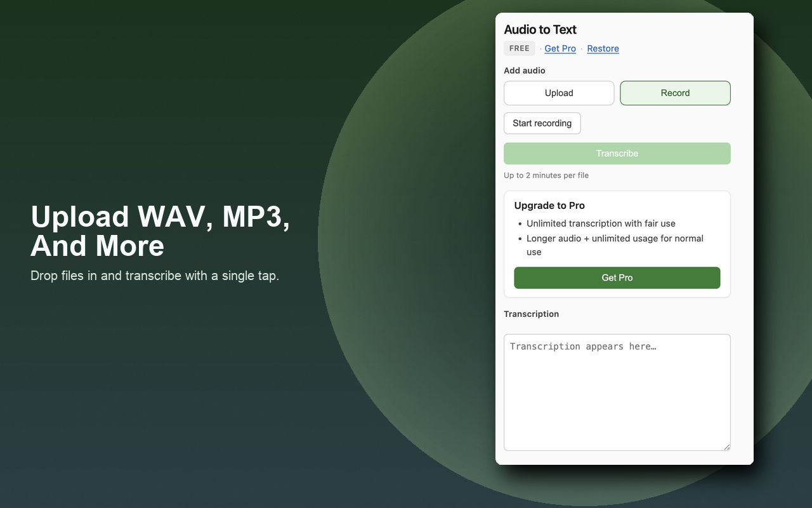Screen dimensions: 812x508
Task: Switch to the Upload tab
Action: tap(559, 93)
